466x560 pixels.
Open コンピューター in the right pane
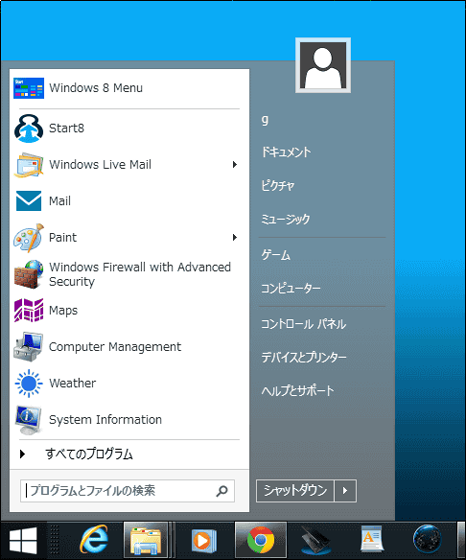pos(291,288)
